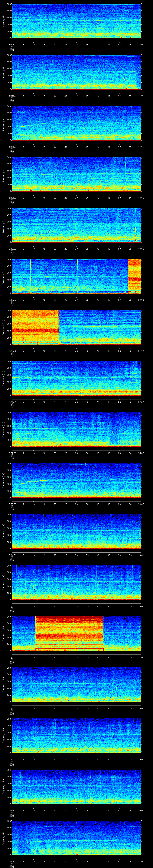The image size is (153, 868).
Task: Click the 15:00 end time label
Action: coord(141,44)
